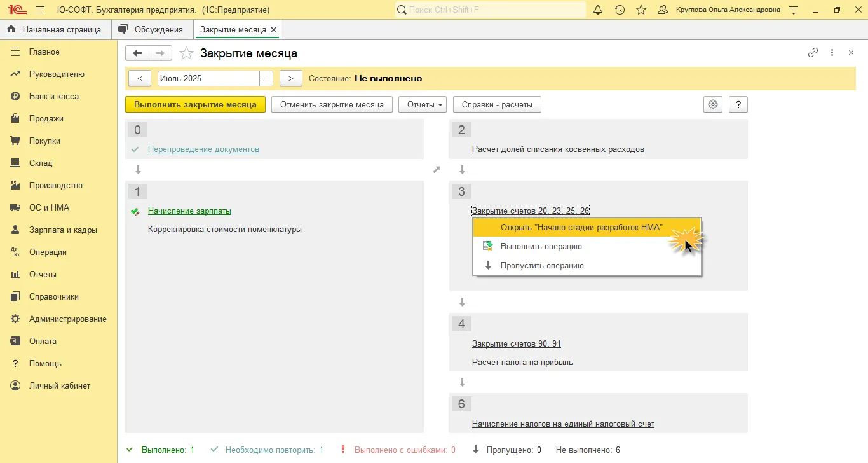Image resolution: width=868 pixels, height=463 pixels.
Task: Click the 1C logo icon
Action: (16, 10)
